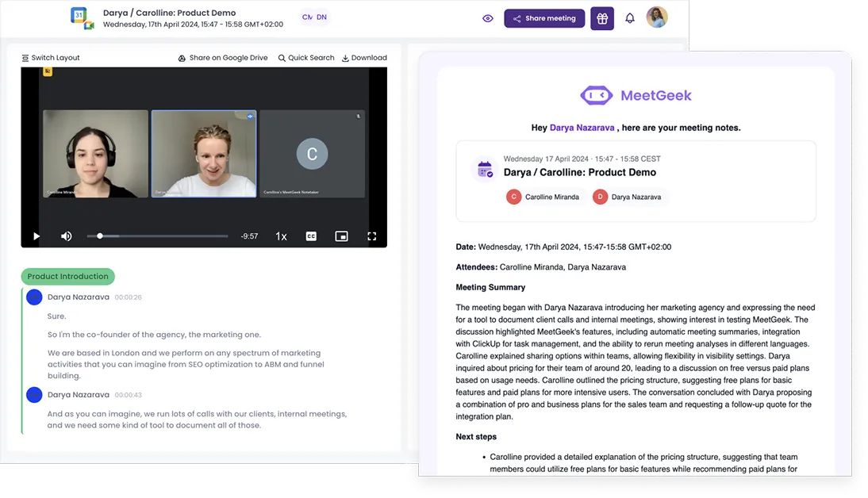This screenshot has height=498, width=868.
Task: Click the meeting title in the header
Action: click(169, 13)
